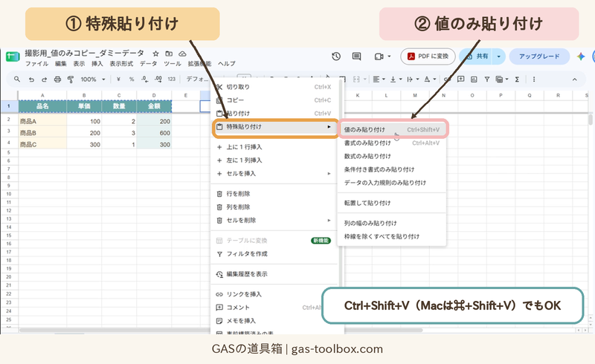
Task: Open version history clock icon
Action: [336, 56]
